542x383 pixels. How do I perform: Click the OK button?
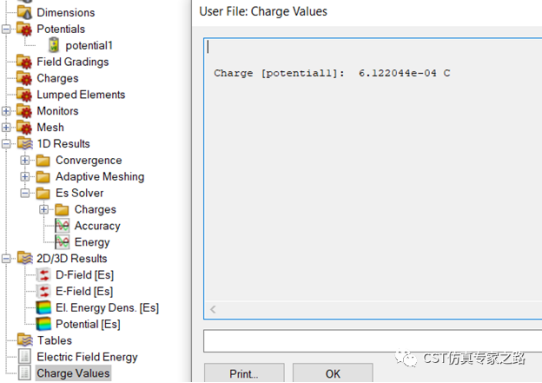(333, 373)
